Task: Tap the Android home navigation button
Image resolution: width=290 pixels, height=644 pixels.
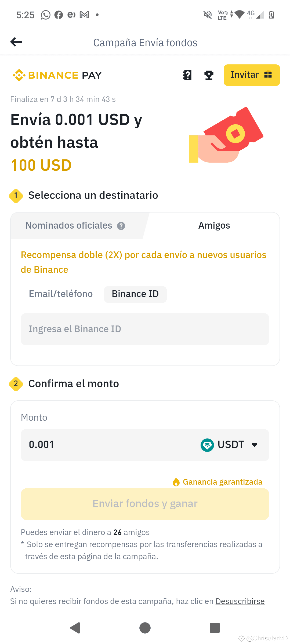Action: (145, 628)
